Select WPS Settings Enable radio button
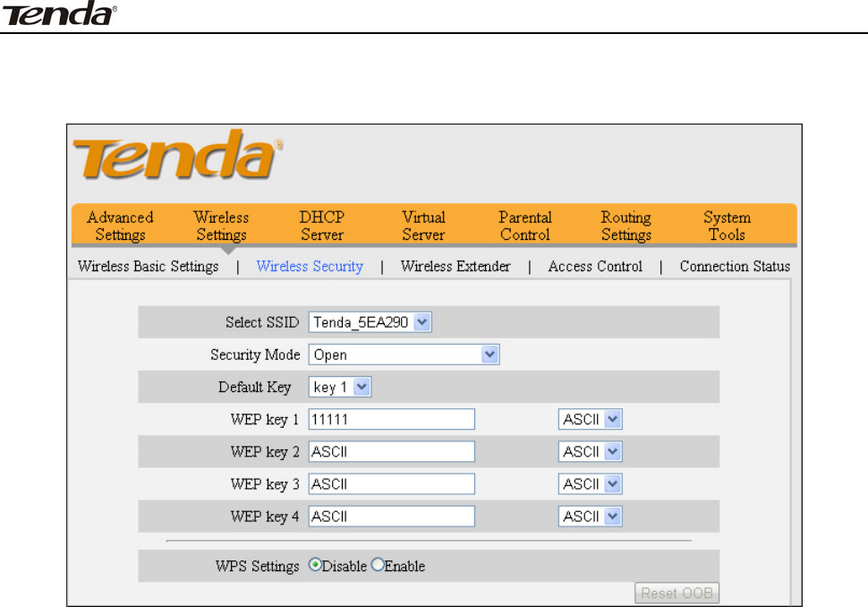 point(378,565)
